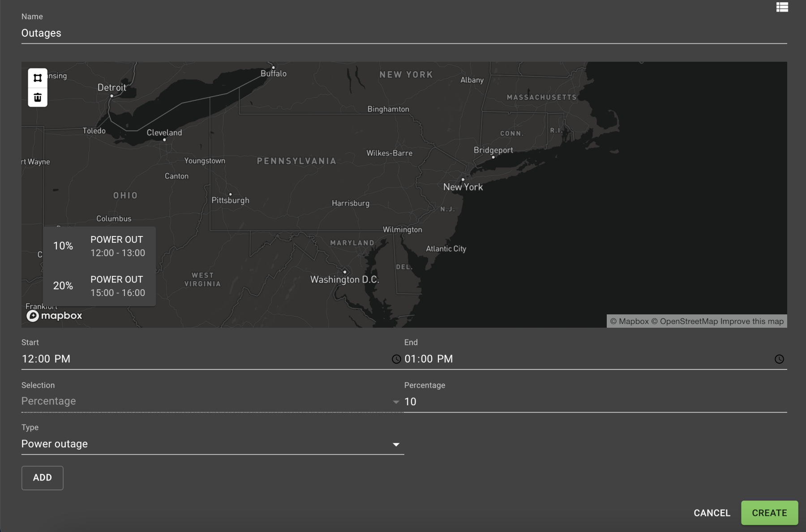
Task: Click the green CREATE button
Action: coord(769,513)
